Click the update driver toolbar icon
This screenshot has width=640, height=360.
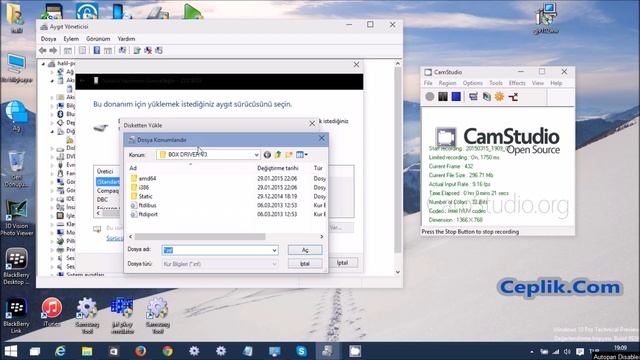click(x=137, y=51)
